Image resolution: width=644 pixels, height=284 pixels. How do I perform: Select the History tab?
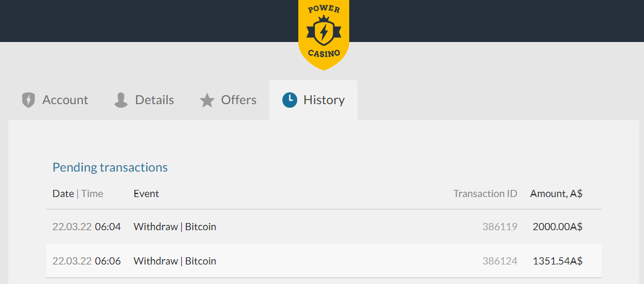point(324,100)
